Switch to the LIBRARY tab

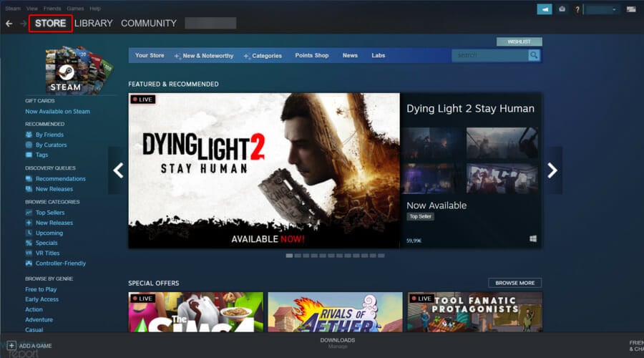93,24
